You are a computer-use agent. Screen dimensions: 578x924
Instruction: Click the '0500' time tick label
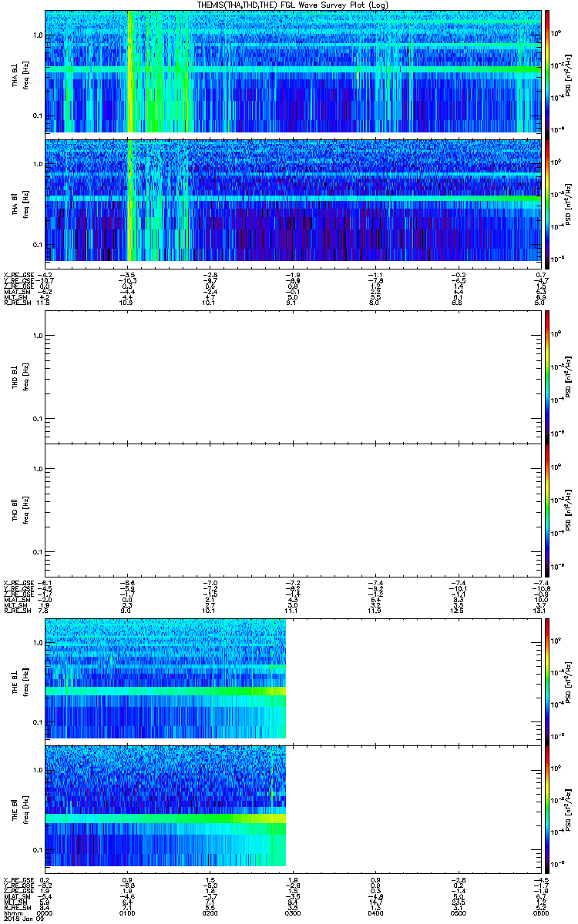click(x=458, y=912)
